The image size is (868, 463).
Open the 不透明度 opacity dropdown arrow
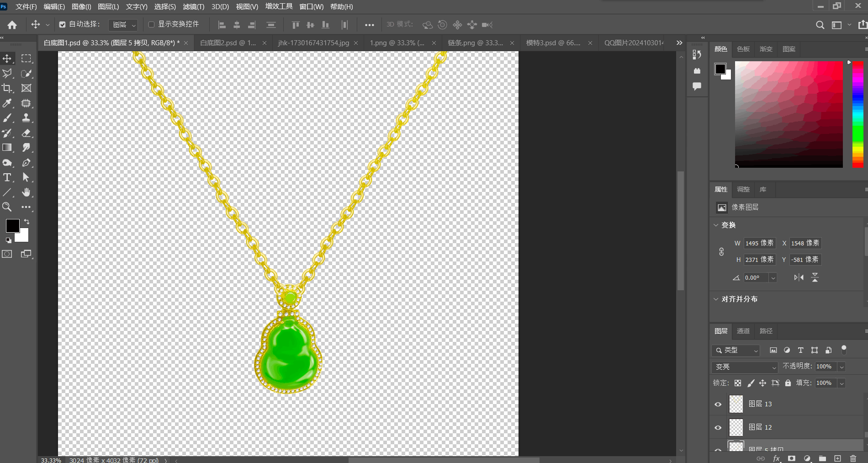coord(842,367)
